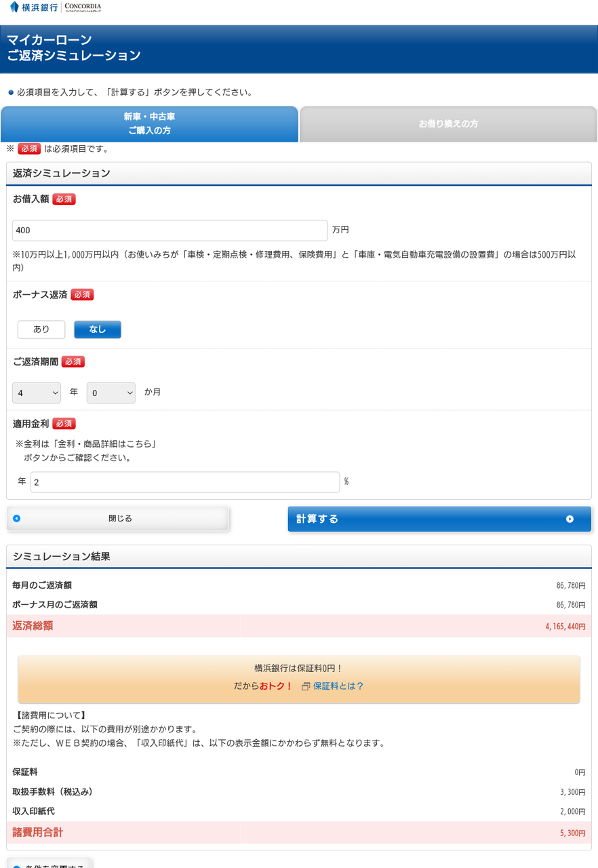
Task: Choose あり for bonus repayment
Action: click(41, 330)
